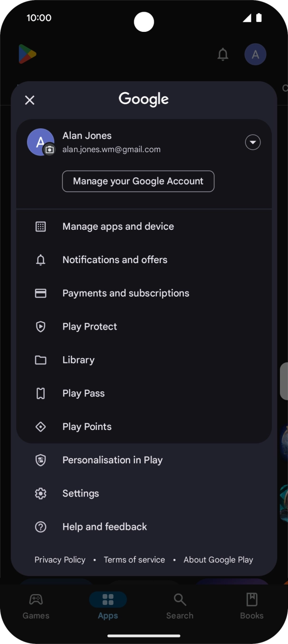Switch to the Books tab

252,605
